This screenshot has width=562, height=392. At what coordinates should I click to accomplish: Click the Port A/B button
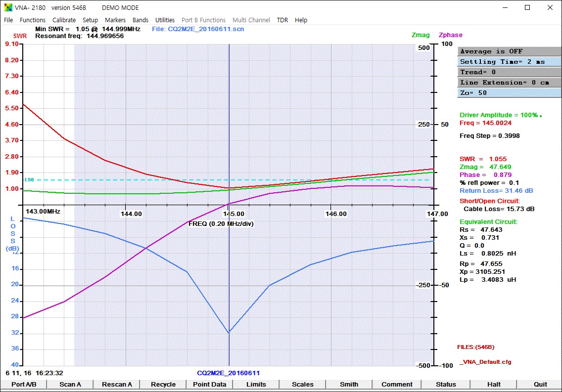(24, 384)
